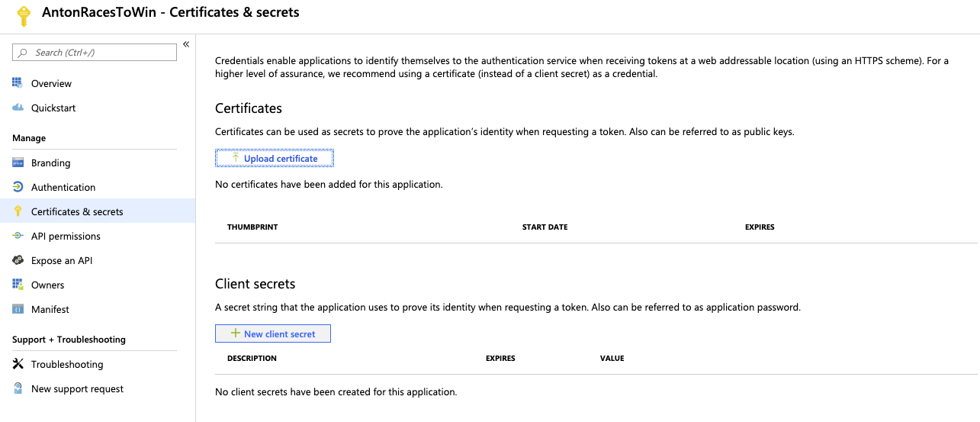Viewport: 980px width, 422px height.
Task: Click the Branding icon in sidebar
Action: [x=18, y=163]
